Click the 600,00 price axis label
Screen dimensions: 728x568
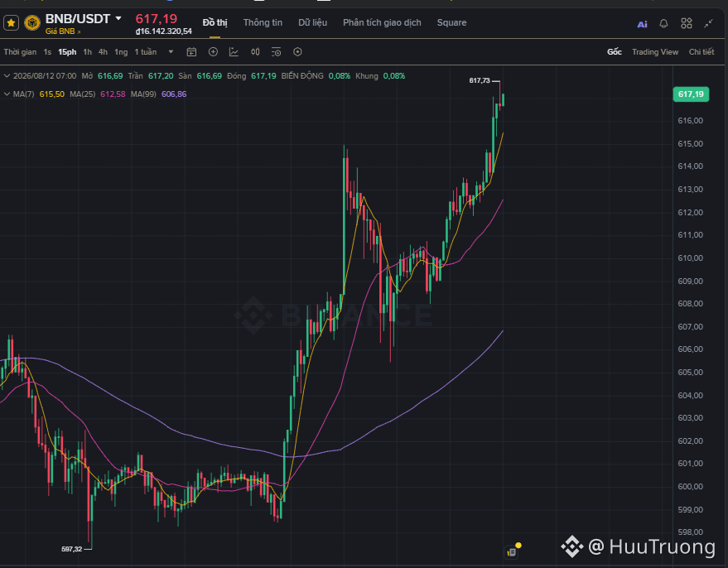pyautogui.click(x=691, y=487)
